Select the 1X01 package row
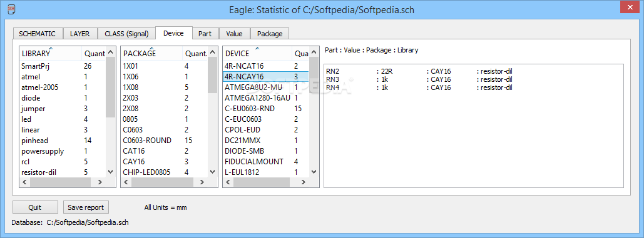Image resolution: width=644 pixels, height=238 pixels. pyautogui.click(x=164, y=66)
